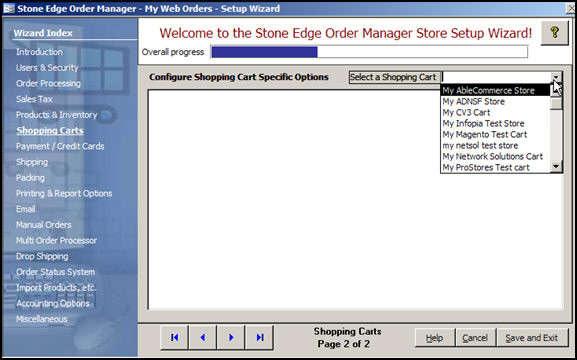This screenshot has width=577, height=360.
Task: Go to first wizard page arrow
Action: 174,337
